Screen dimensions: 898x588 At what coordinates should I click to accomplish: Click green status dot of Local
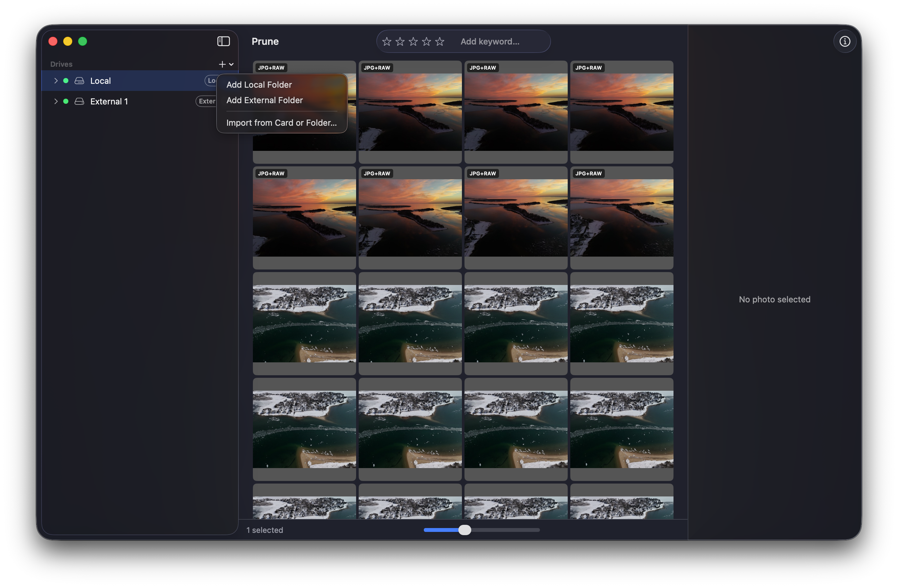coord(66,81)
